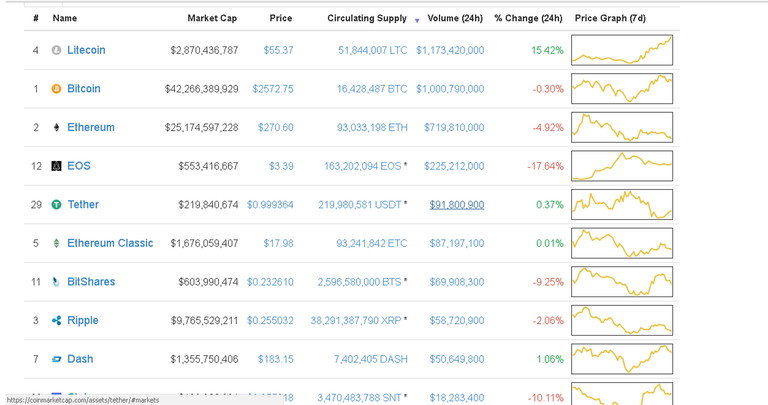Click Bitcoin price $2572.75
This screenshot has width=768, height=405.
coord(273,89)
